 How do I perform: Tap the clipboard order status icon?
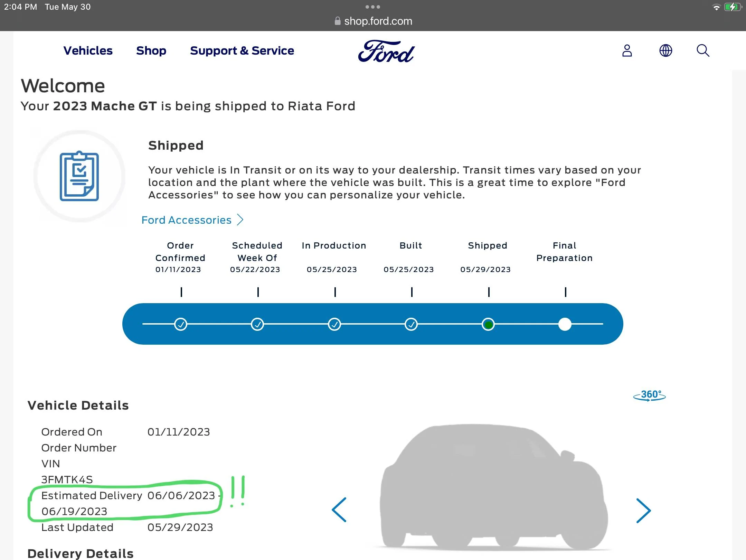click(79, 176)
